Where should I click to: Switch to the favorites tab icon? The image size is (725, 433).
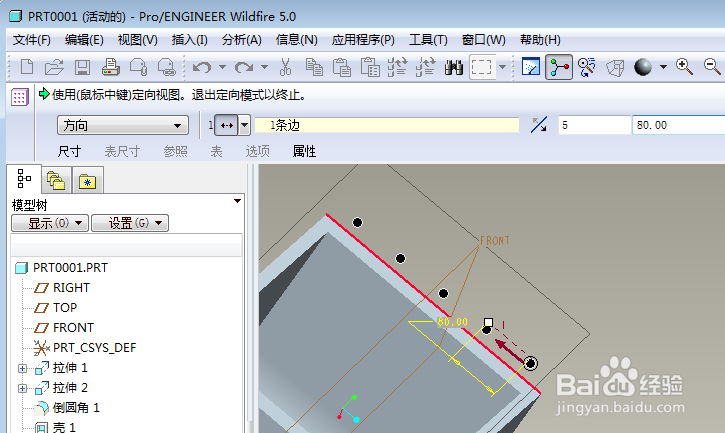pyautogui.click(x=87, y=181)
